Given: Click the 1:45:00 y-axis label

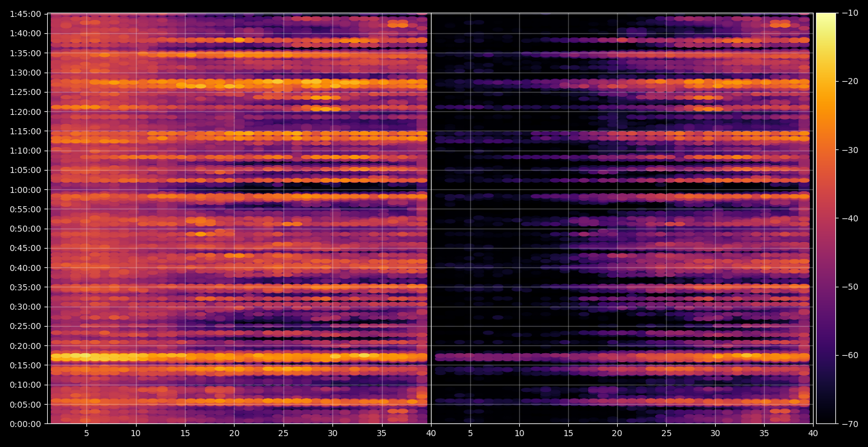Looking at the screenshot, I should click(25, 14).
